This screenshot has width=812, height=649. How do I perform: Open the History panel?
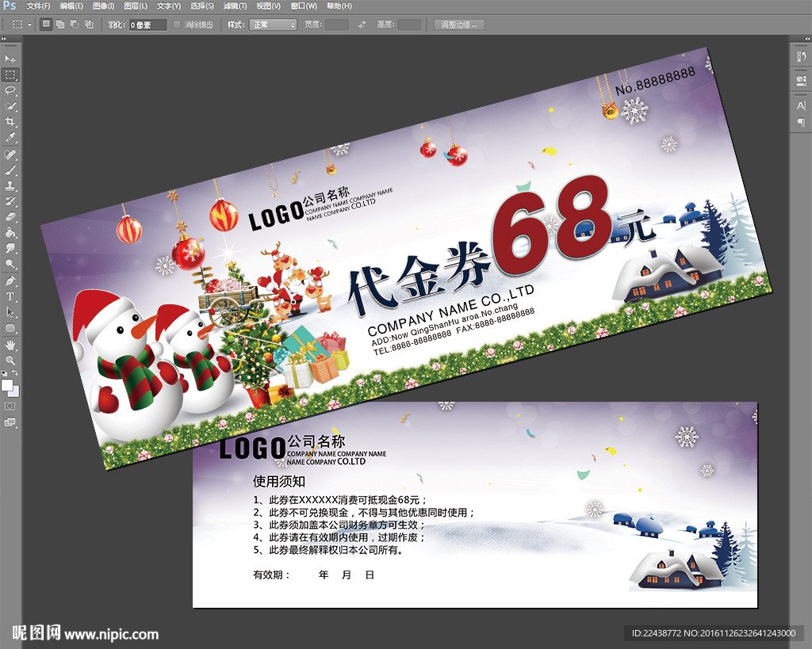tap(801, 56)
